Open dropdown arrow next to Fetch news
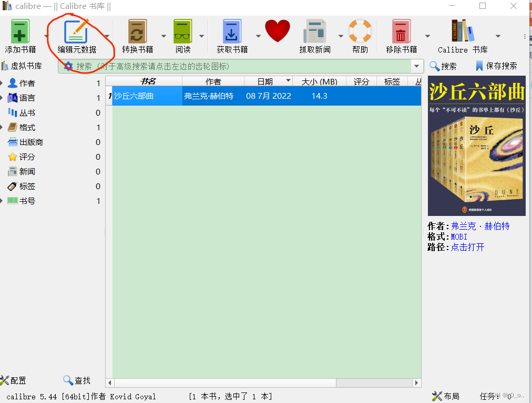532x403 pixels. point(341,36)
